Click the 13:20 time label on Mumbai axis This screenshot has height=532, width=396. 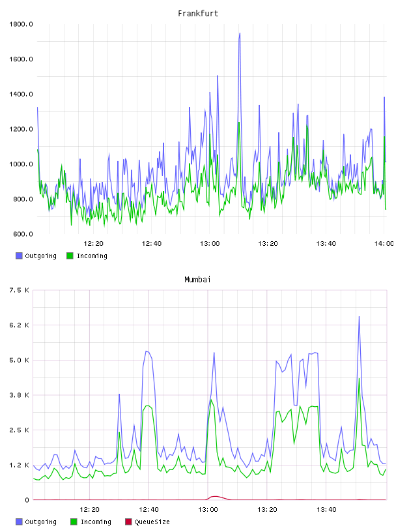click(267, 509)
